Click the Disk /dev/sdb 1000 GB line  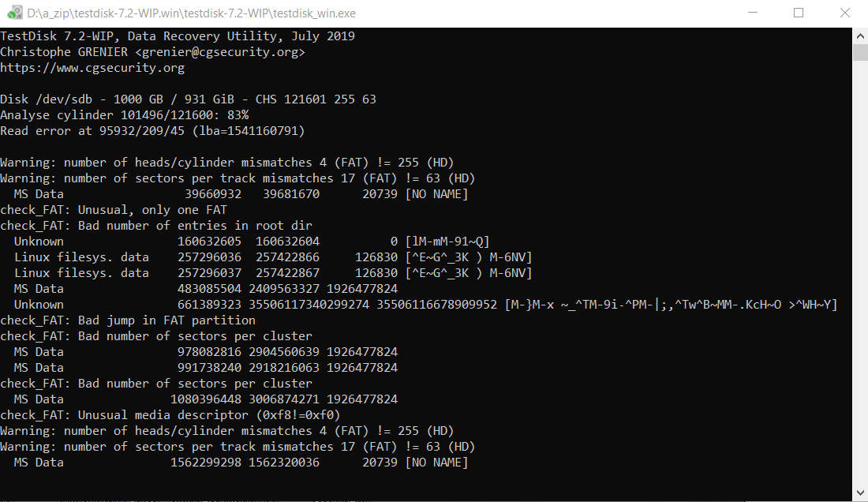click(x=189, y=99)
